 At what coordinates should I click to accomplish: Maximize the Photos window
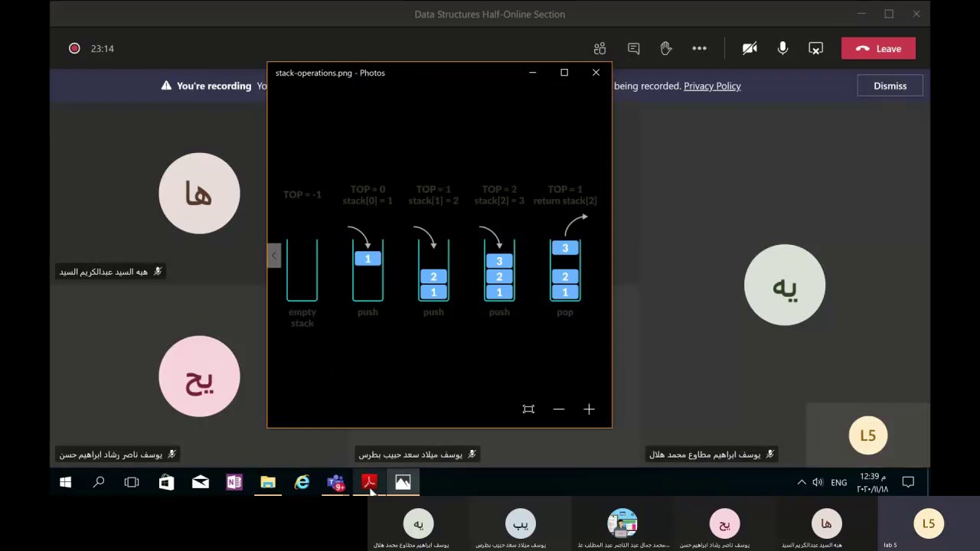[564, 73]
